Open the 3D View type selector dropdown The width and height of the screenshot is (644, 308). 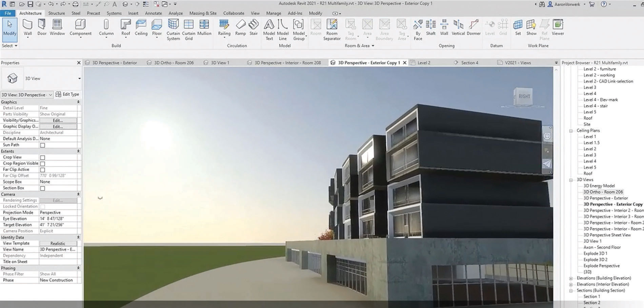(x=79, y=78)
